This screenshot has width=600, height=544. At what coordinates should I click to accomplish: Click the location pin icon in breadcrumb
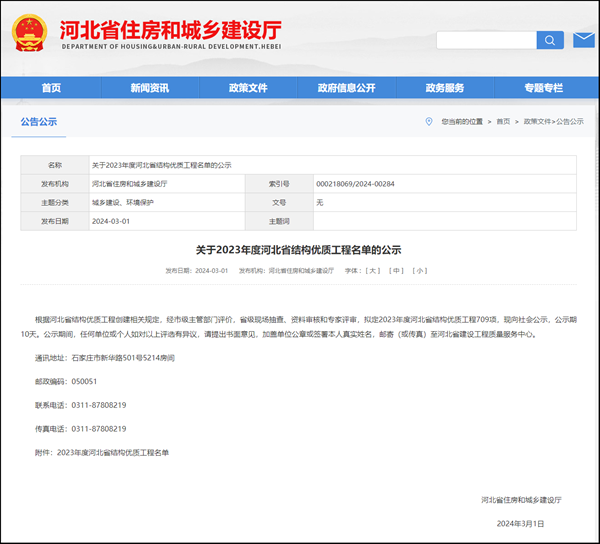pyautogui.click(x=431, y=121)
